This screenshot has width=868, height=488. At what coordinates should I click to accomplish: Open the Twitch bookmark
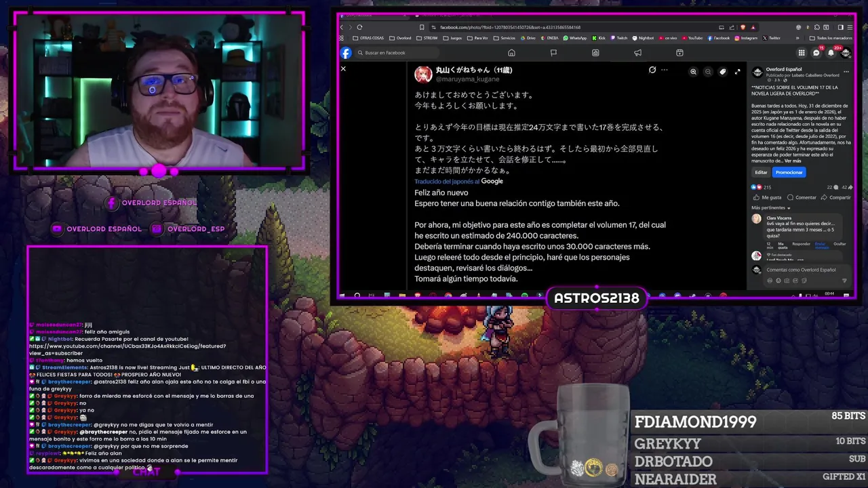(618, 38)
